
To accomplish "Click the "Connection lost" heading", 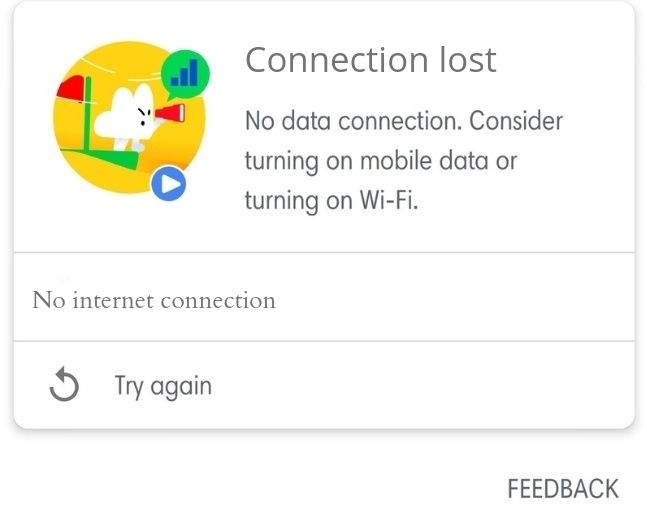I will (371, 60).
